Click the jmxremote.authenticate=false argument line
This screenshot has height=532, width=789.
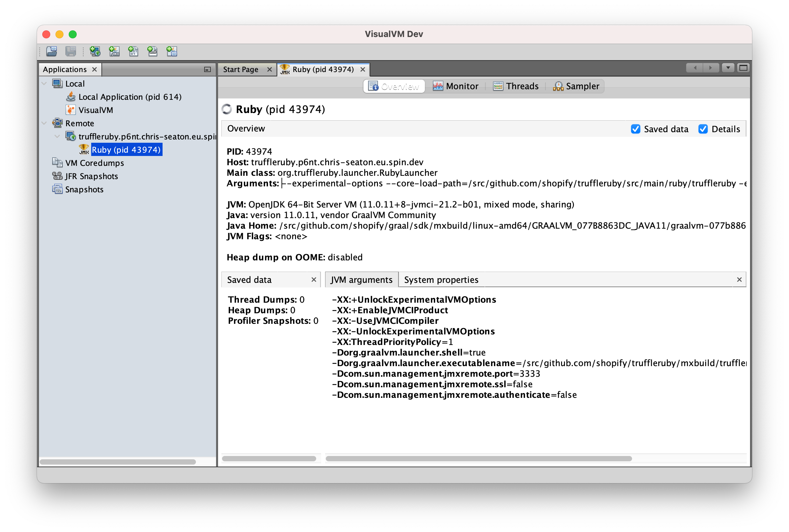pos(454,395)
